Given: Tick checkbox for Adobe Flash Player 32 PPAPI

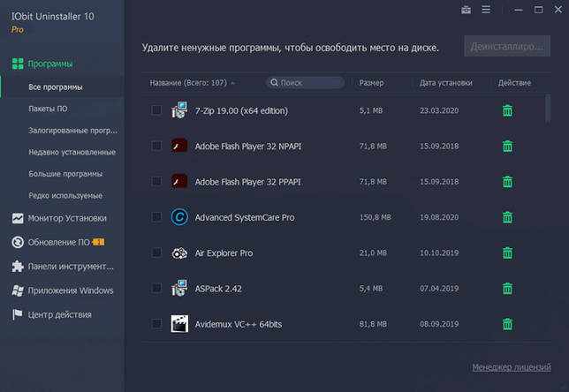Looking at the screenshot, I should [156, 181].
